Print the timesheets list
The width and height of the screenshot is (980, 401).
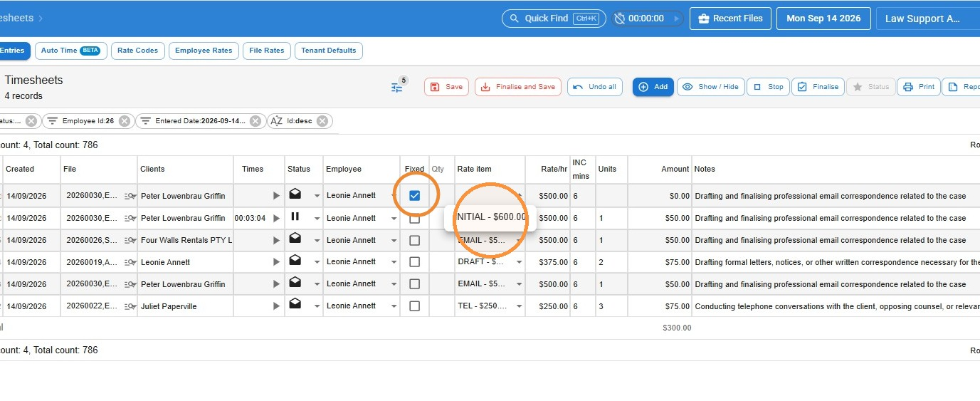tap(919, 87)
